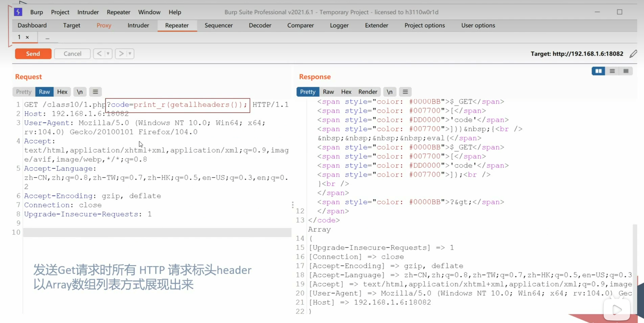This screenshot has width=644, height=323.
Task: Toggle non-printable characters in the Response panel
Action: pyautogui.click(x=389, y=92)
